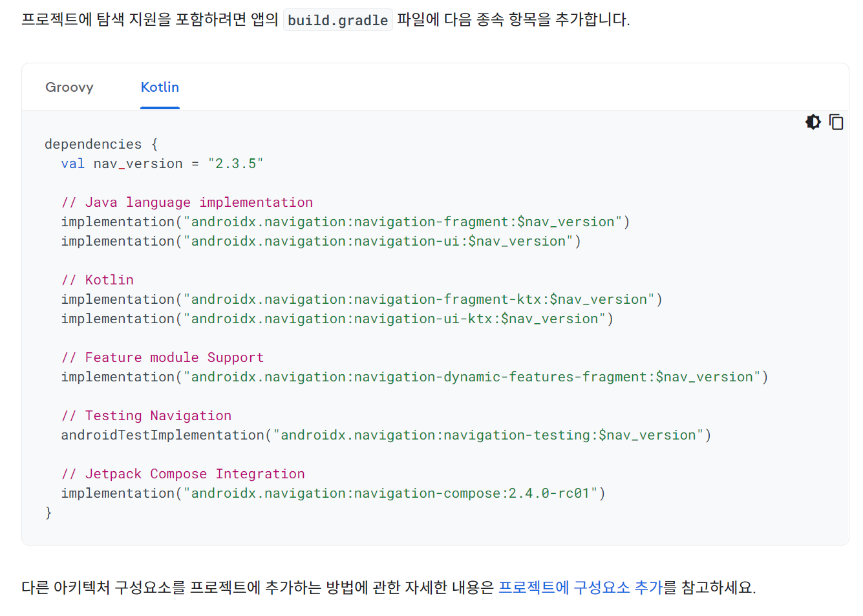
Task: Click the nav_version "2.3.5" declaration line
Action: click(x=162, y=164)
